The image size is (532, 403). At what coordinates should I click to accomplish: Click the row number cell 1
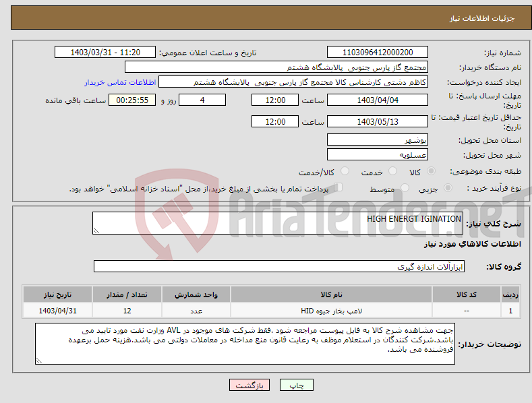510,311
